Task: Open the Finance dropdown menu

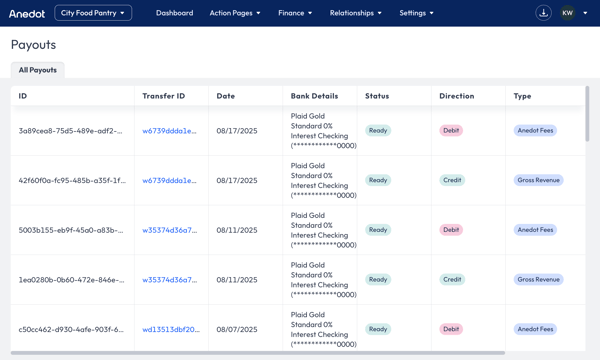Action: click(x=295, y=13)
